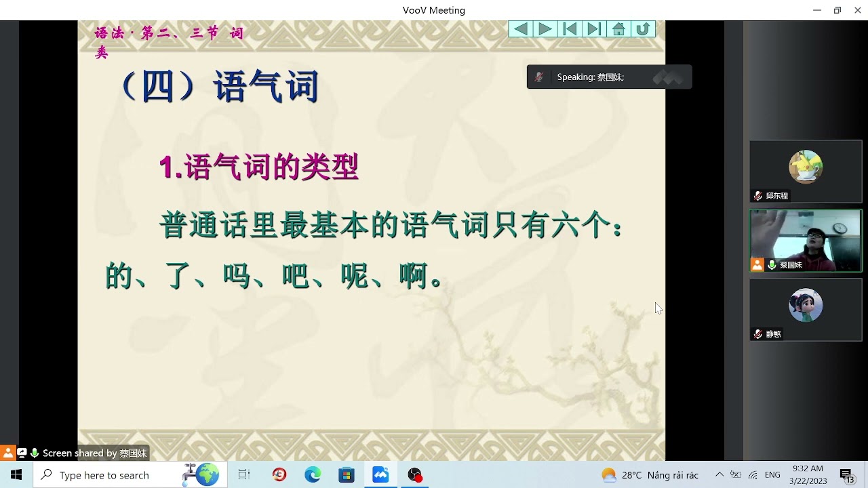Click VooV Meeting taskbar icon
Viewport: 868px width, 488px height.
click(x=380, y=475)
